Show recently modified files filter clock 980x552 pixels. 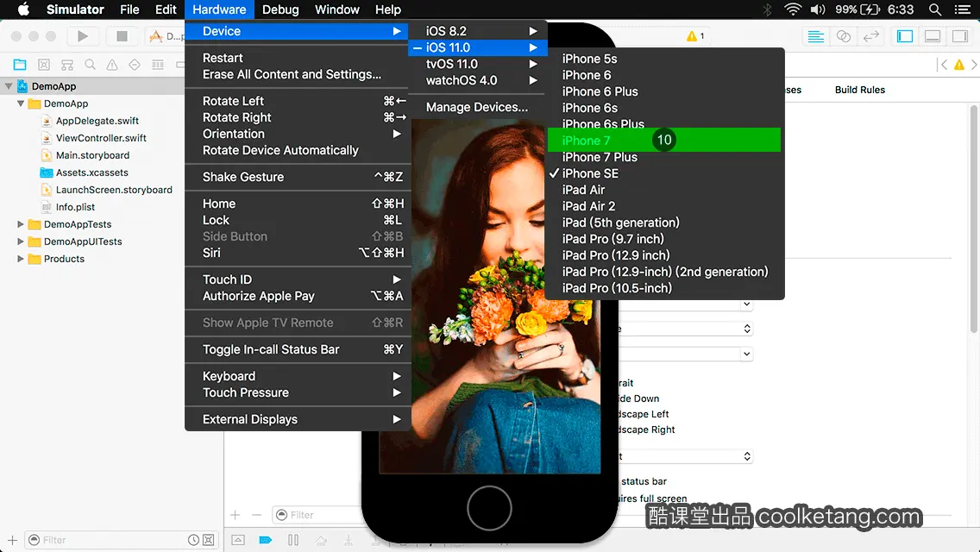(194, 540)
